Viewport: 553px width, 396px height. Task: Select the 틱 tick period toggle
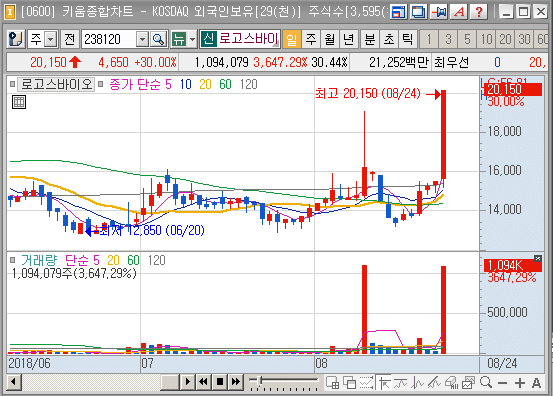408,39
